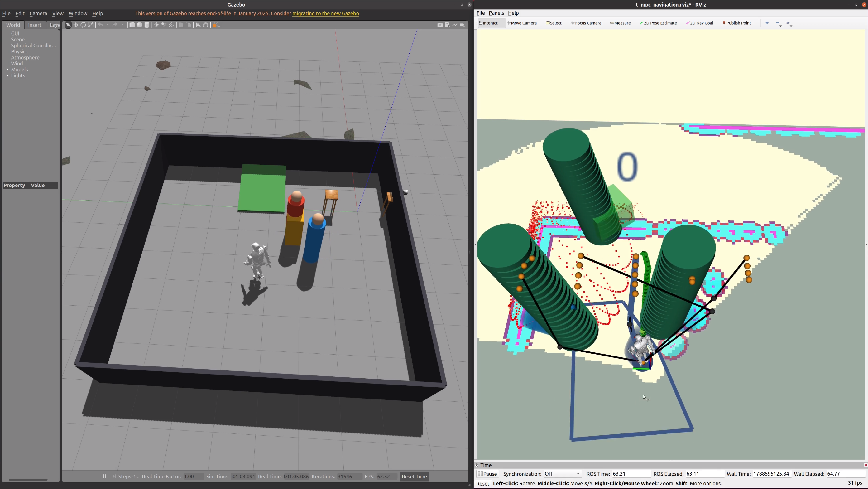This screenshot has height=489, width=868.
Task: Click the Reset button in RViz
Action: coord(482,483)
